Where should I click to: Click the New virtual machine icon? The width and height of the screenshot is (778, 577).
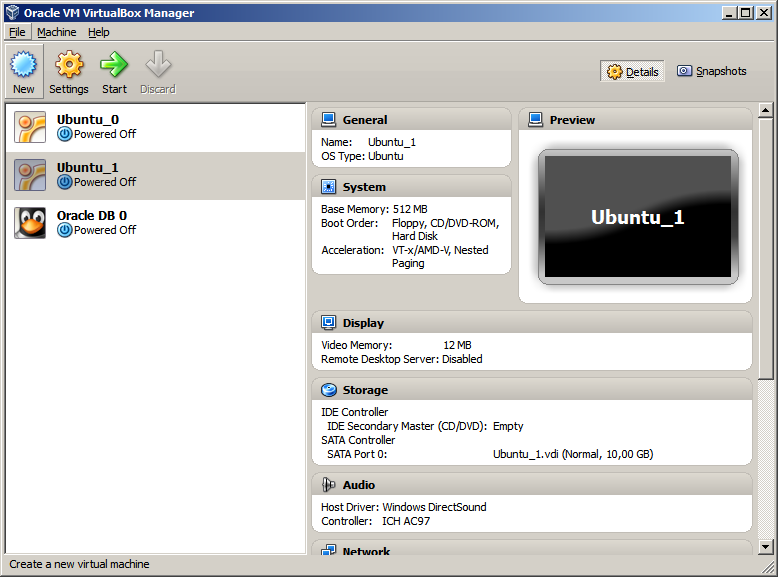click(x=24, y=64)
